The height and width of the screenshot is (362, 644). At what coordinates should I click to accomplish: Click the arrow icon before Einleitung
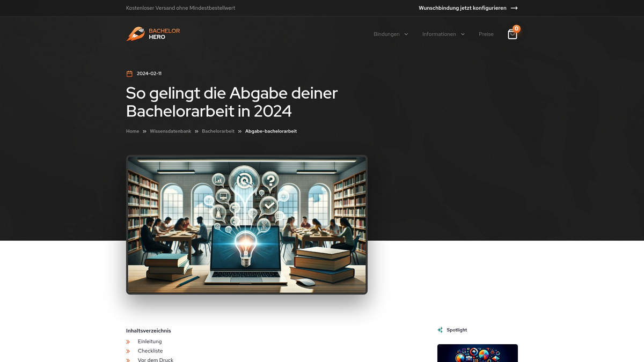tap(128, 341)
